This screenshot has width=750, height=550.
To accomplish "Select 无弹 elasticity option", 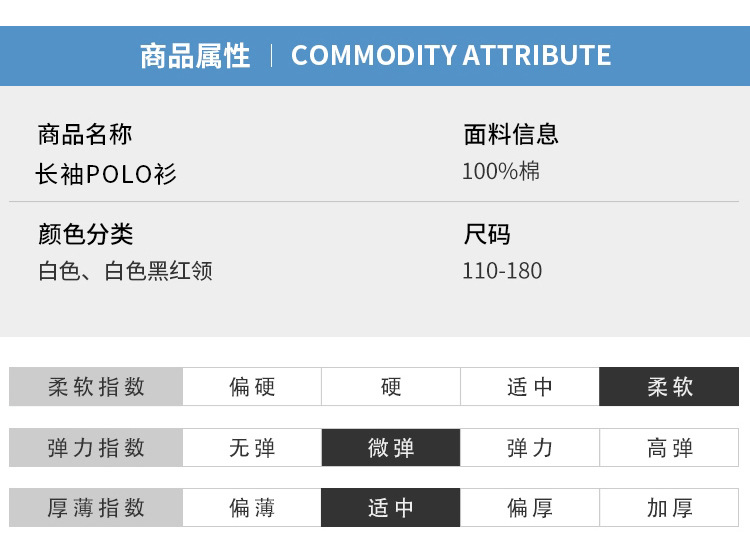I will click(x=252, y=448).
